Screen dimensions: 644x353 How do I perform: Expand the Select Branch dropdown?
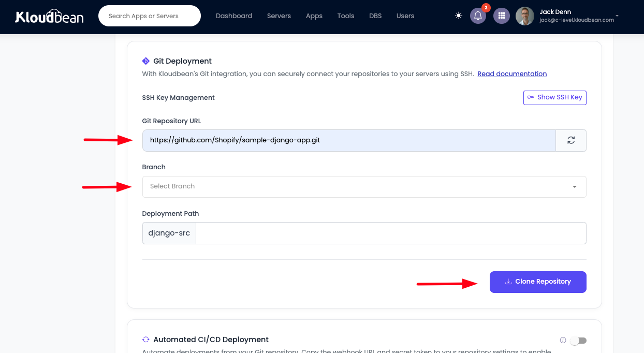tap(364, 187)
